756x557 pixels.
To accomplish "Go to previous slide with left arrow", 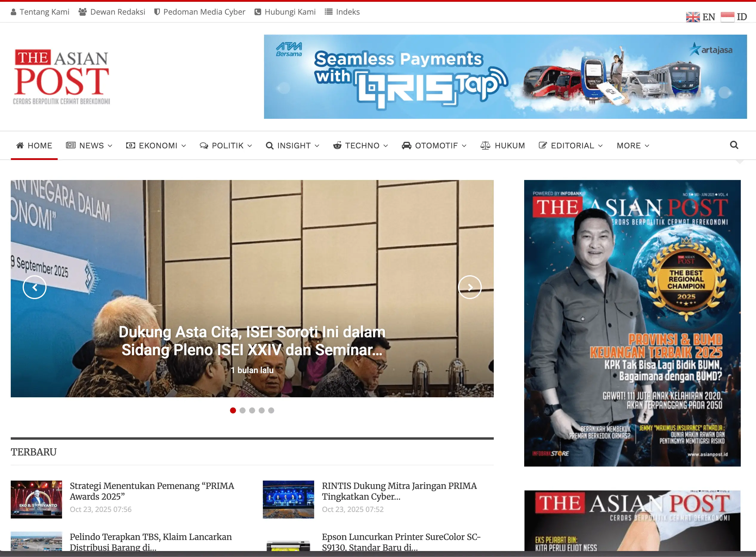I will 34,287.
